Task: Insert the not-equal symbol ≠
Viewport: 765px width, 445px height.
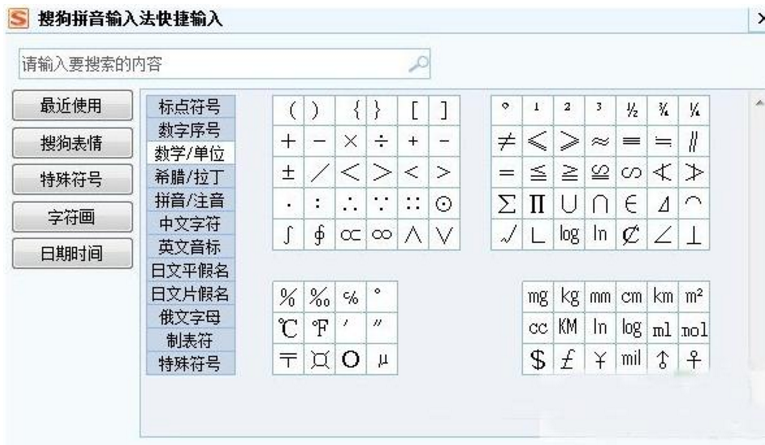Action: [x=506, y=141]
